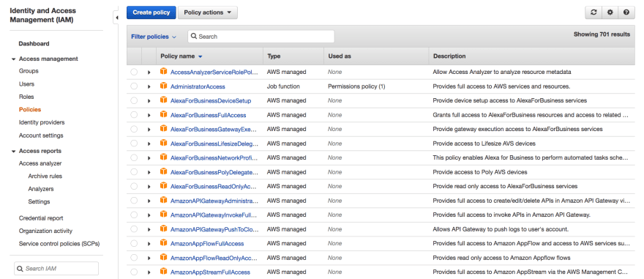Select the radio button for AccessAnalyzerServiceRolePol...

[x=134, y=72]
